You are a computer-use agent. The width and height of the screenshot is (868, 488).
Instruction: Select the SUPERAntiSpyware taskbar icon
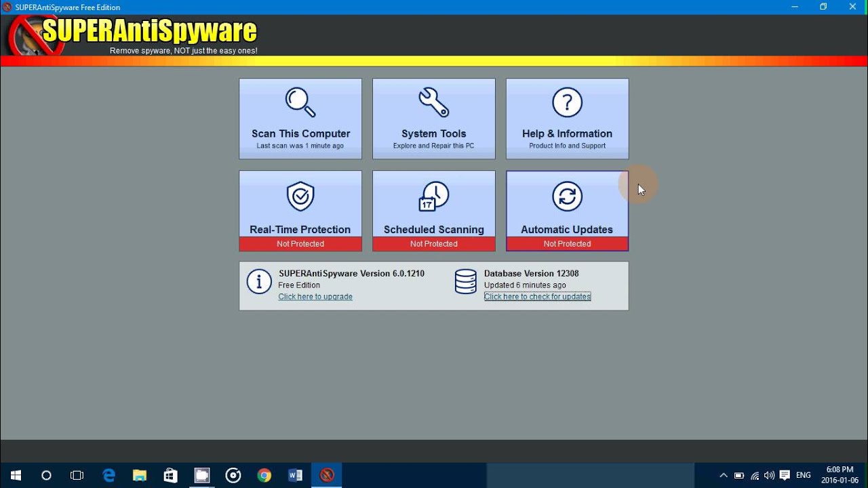pos(327,476)
